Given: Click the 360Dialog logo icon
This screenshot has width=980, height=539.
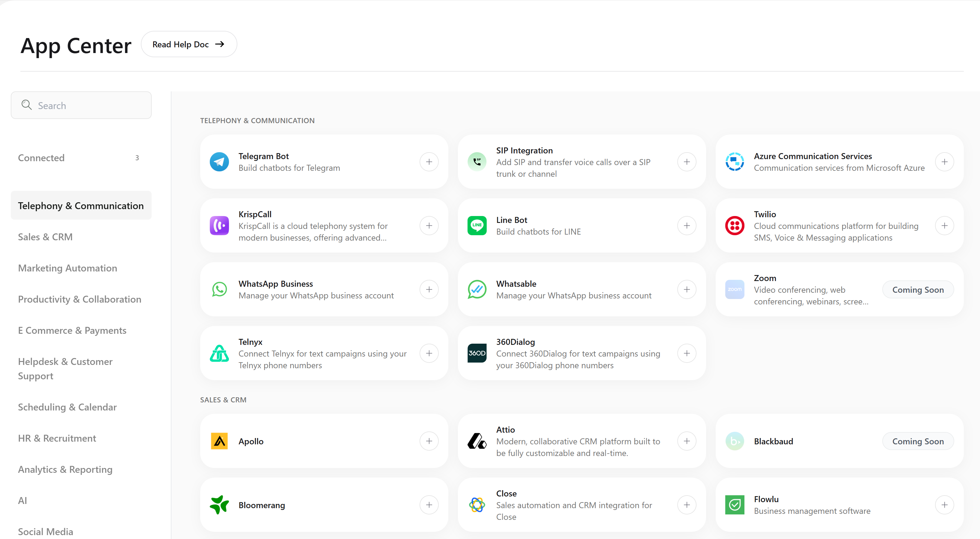Looking at the screenshot, I should coord(477,353).
